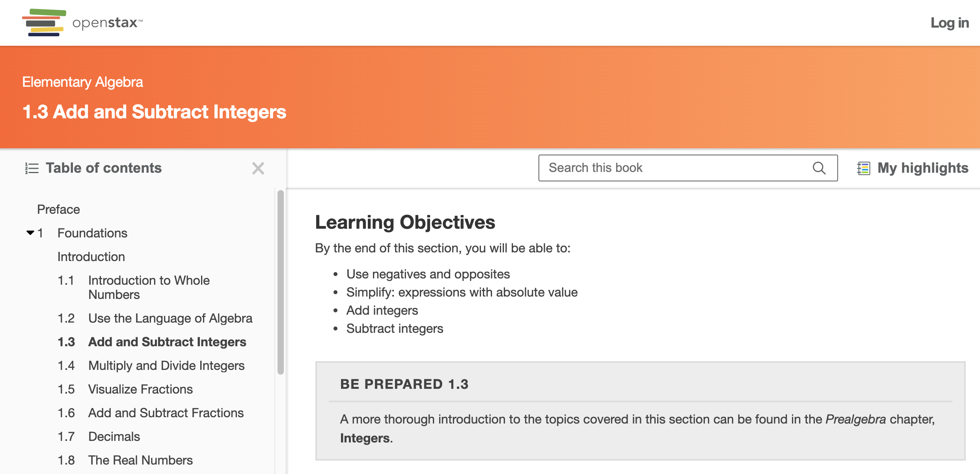Jump to 1.8 The Real Numbers
980x474 pixels.
point(140,460)
